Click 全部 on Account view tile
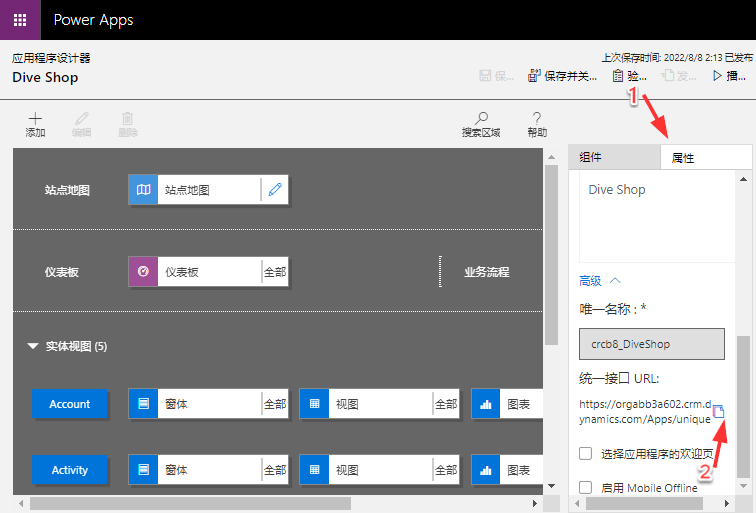 coord(446,404)
